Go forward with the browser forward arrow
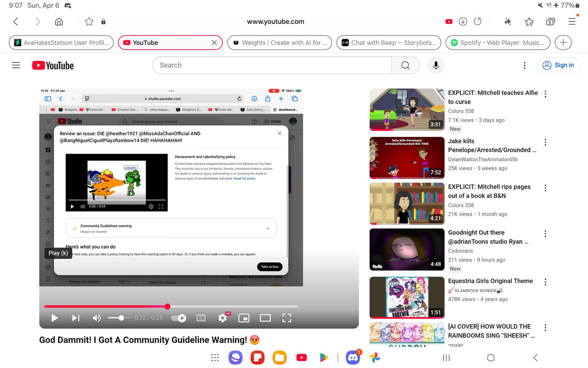Screen dimensions: 588x368 tap(38, 22)
